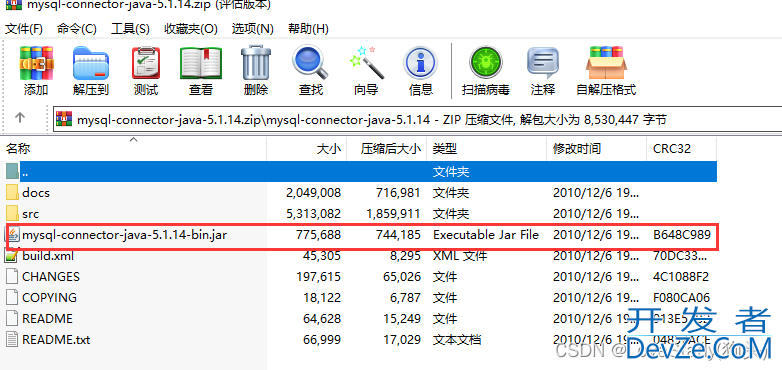Select the docs folder name
Image resolution: width=782 pixels, height=370 pixels.
(x=36, y=192)
